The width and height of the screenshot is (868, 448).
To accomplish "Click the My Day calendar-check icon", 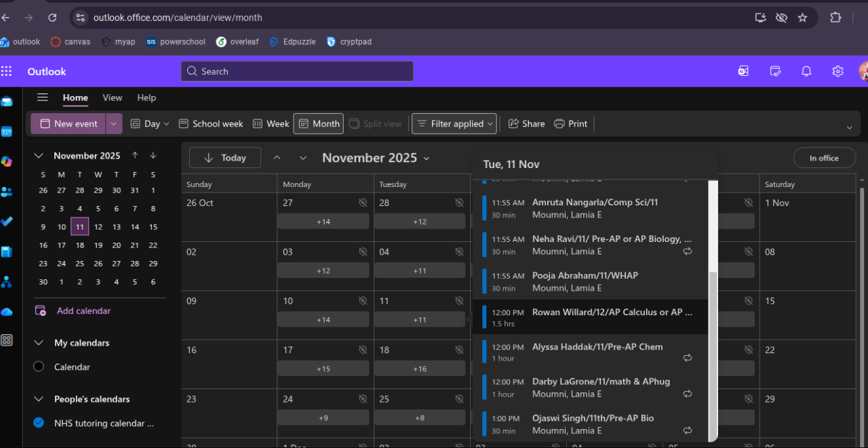I will point(776,71).
